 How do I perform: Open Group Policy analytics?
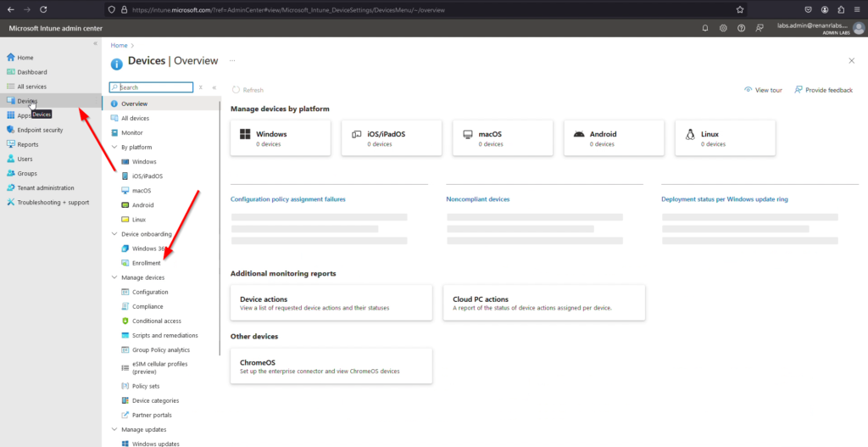point(160,350)
